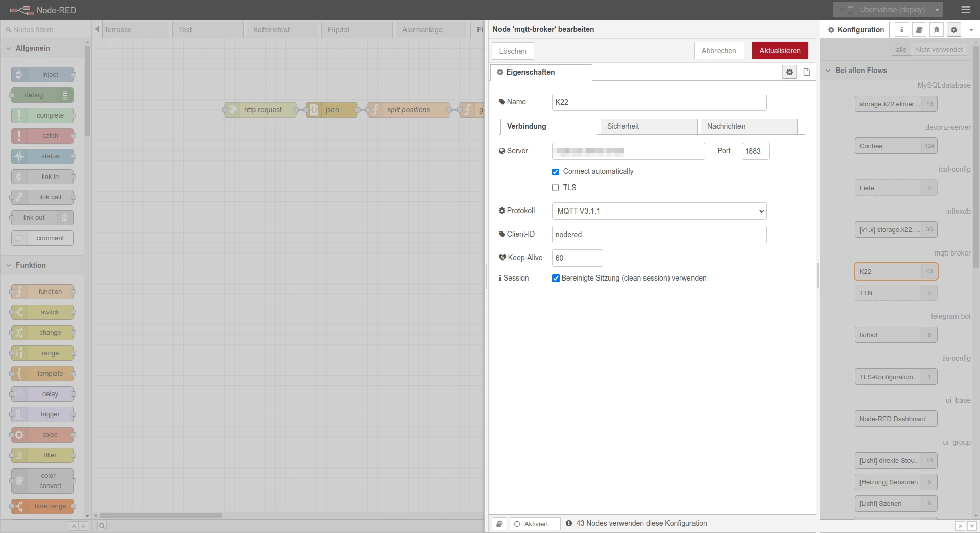
Task: Open sidebar tab list dropdown arrow
Action: [x=971, y=30]
